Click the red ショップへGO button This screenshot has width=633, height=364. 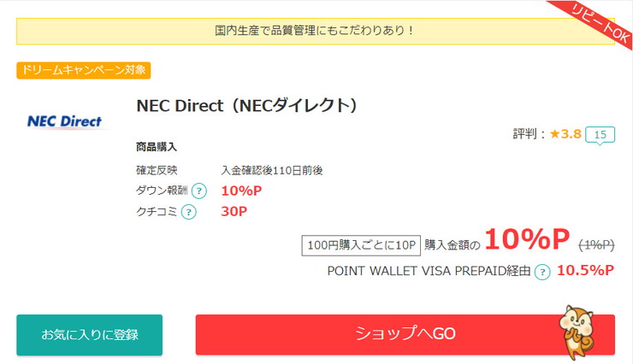tap(405, 335)
